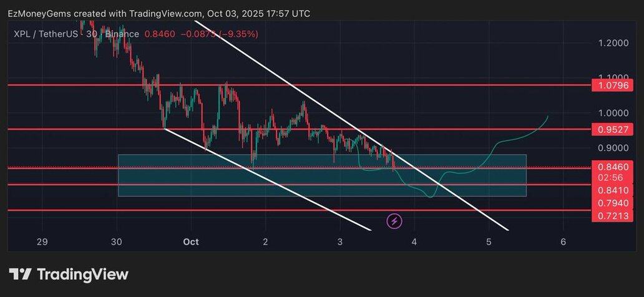Click the purple lightning bolt event icon
644x297 pixels.
coord(394,220)
